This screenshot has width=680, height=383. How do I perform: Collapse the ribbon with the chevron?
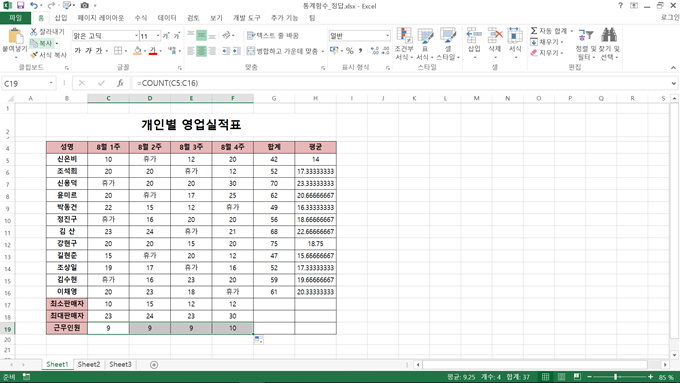[673, 68]
